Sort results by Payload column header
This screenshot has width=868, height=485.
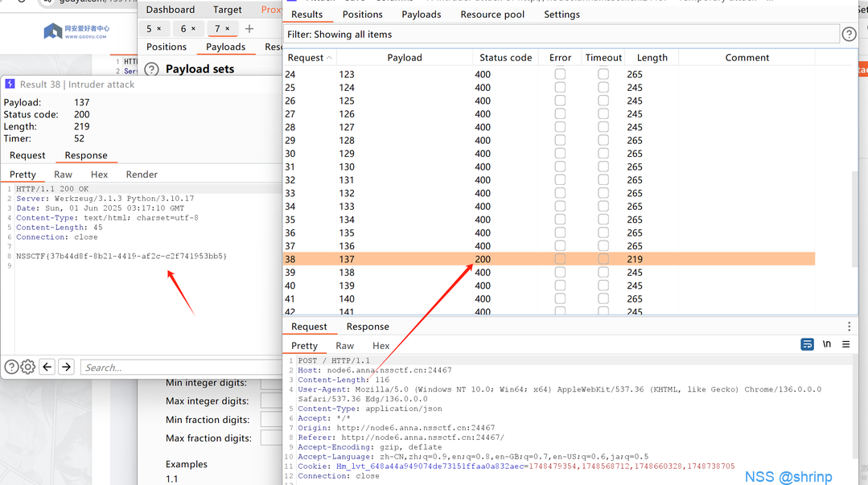pos(404,58)
